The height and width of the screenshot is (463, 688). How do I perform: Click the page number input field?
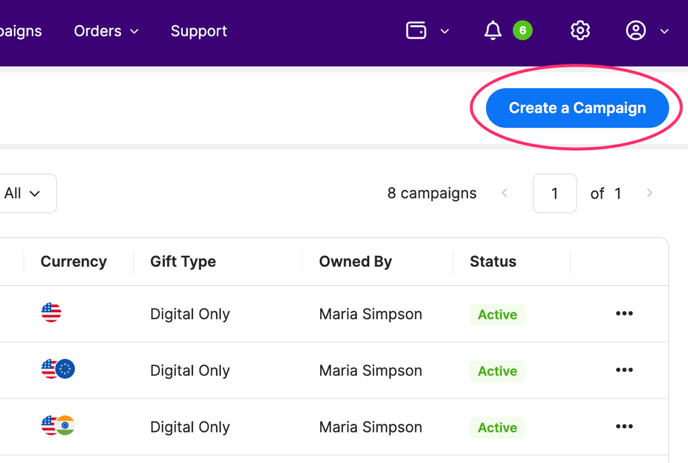coord(555,194)
